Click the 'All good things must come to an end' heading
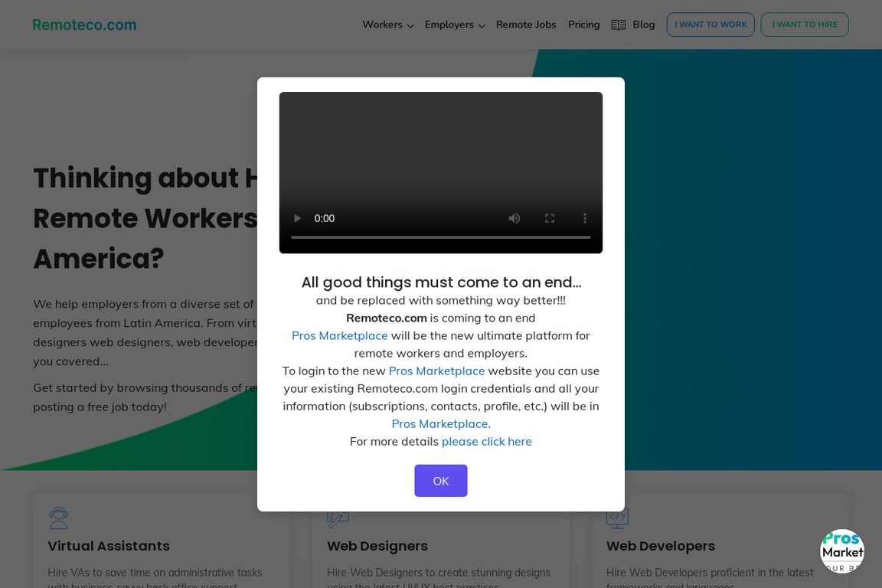The height and width of the screenshot is (588, 882). coord(441,282)
